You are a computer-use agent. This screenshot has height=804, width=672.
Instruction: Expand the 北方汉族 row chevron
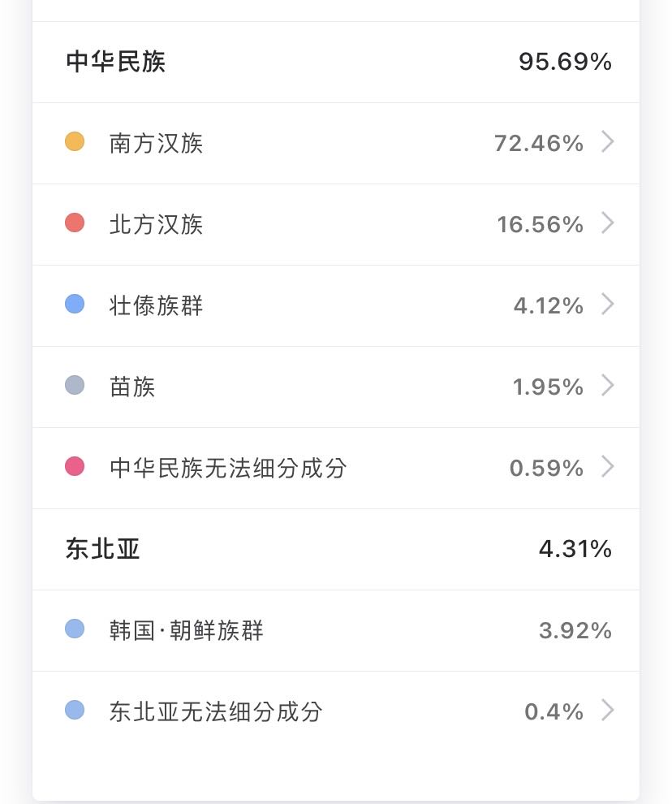pos(607,223)
